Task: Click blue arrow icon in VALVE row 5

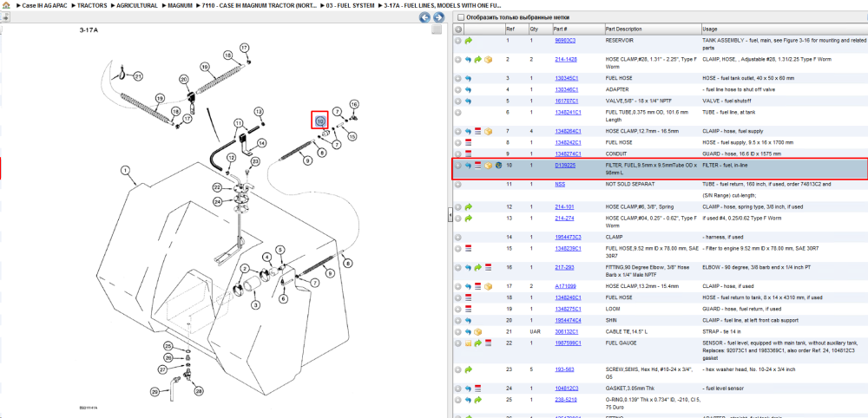Action: (469, 101)
